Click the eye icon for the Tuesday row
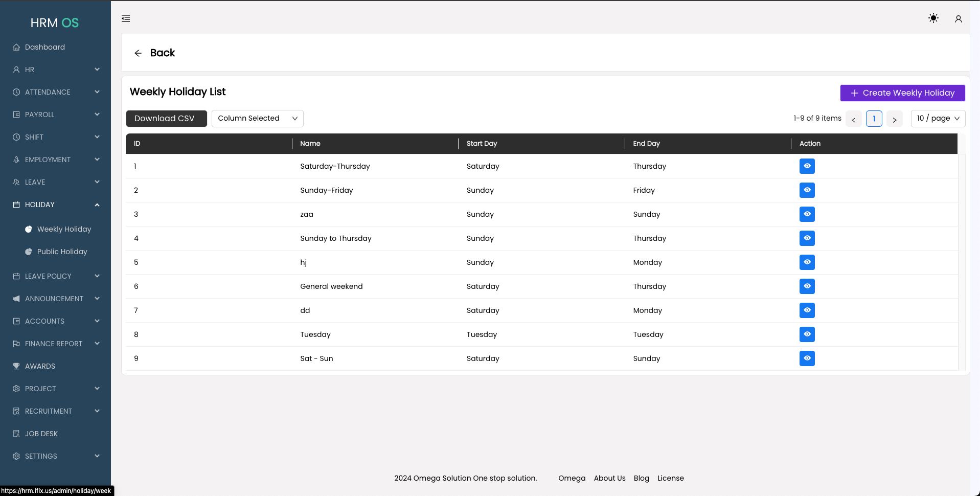Image resolution: width=980 pixels, height=496 pixels. click(807, 334)
